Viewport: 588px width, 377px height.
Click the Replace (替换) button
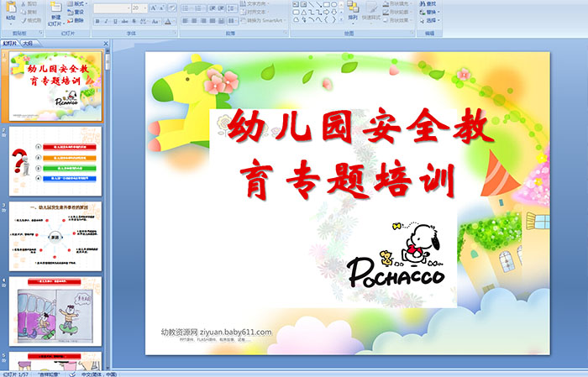point(429,12)
